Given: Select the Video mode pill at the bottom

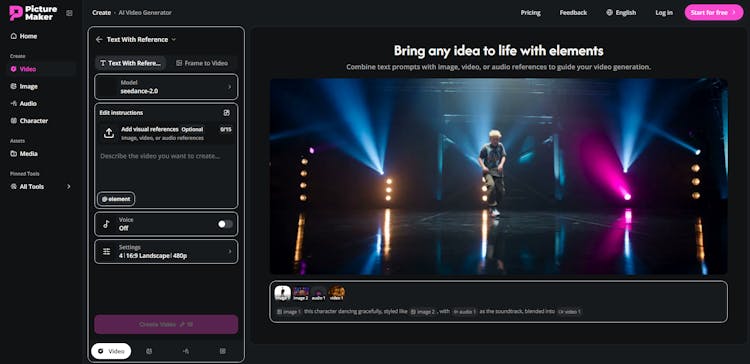Looking at the screenshot, I should (111, 351).
